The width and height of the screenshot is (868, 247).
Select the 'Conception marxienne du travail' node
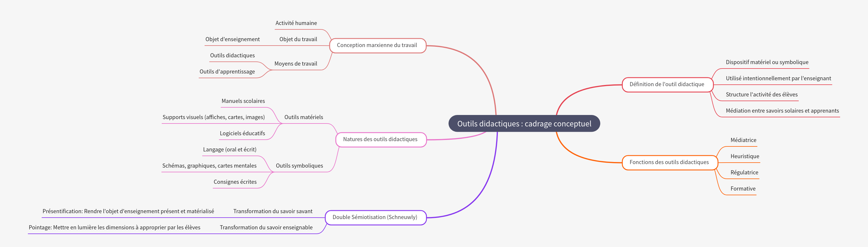click(x=377, y=45)
